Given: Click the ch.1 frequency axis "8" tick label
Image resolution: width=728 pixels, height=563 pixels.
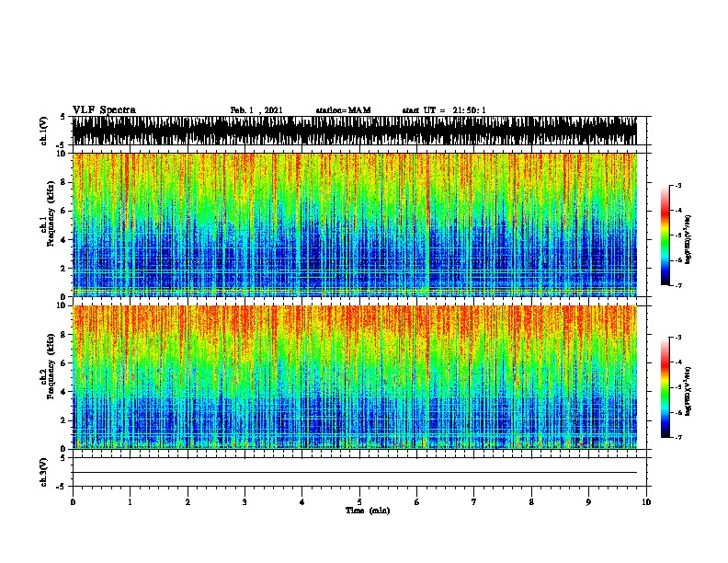Looking at the screenshot, I should pos(63,182).
